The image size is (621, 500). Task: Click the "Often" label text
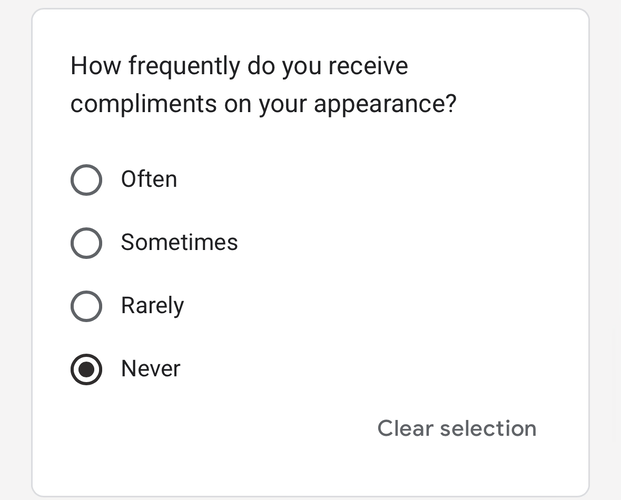[x=149, y=180]
